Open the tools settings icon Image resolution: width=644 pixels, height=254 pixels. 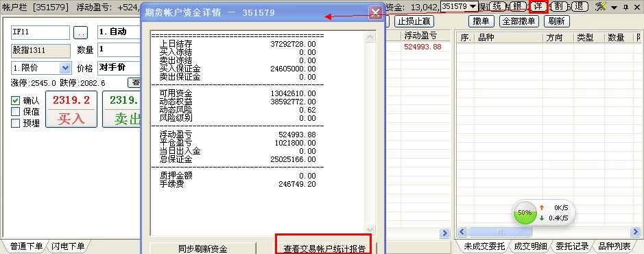(601, 7)
